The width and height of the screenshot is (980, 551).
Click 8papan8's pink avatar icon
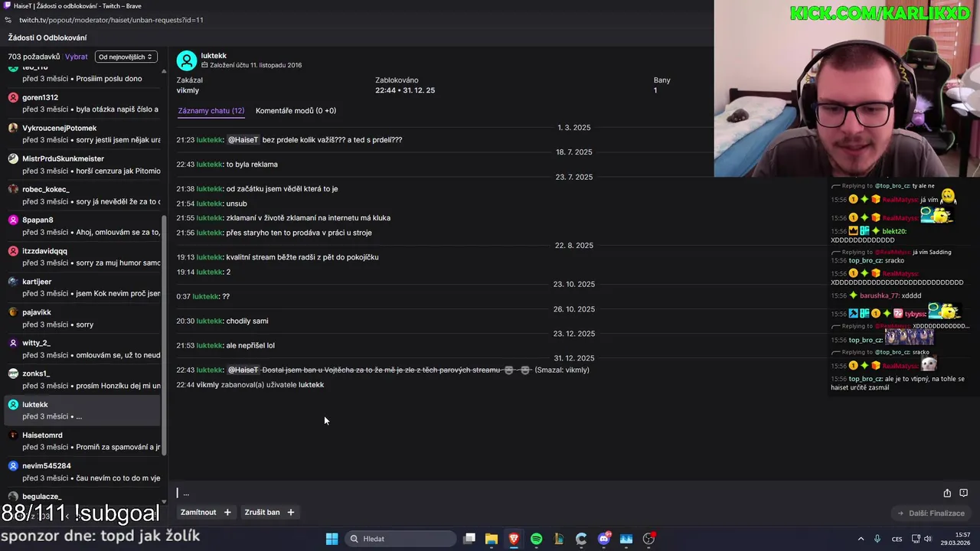click(x=13, y=220)
